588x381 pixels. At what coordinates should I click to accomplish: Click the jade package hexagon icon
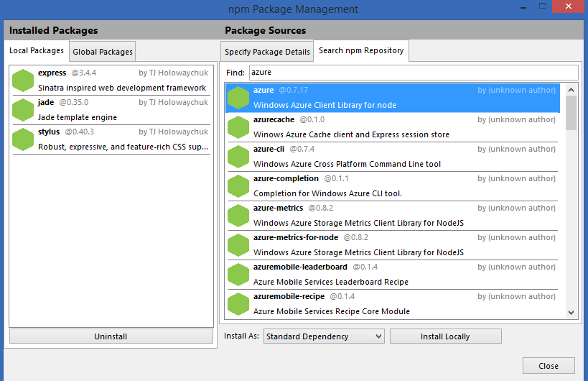pyautogui.click(x=23, y=110)
